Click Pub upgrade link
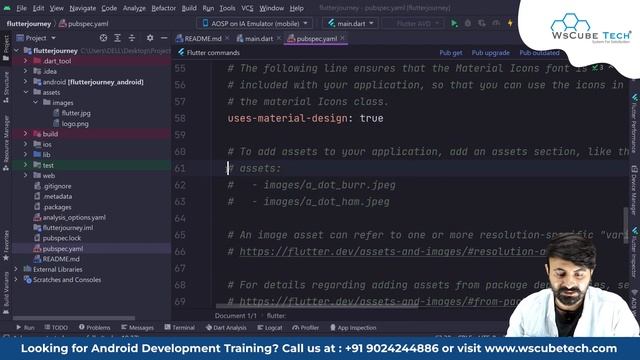The image size is (640, 360). (x=491, y=53)
